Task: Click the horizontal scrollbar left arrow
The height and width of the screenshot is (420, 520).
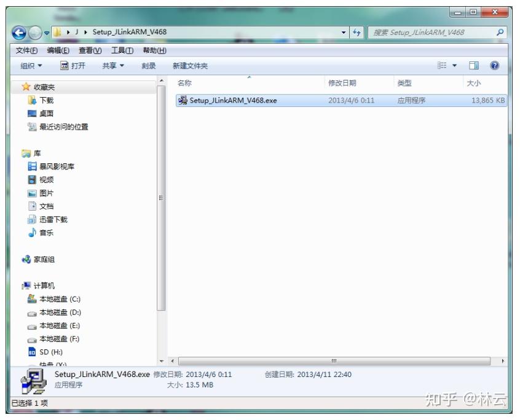Action: point(172,361)
